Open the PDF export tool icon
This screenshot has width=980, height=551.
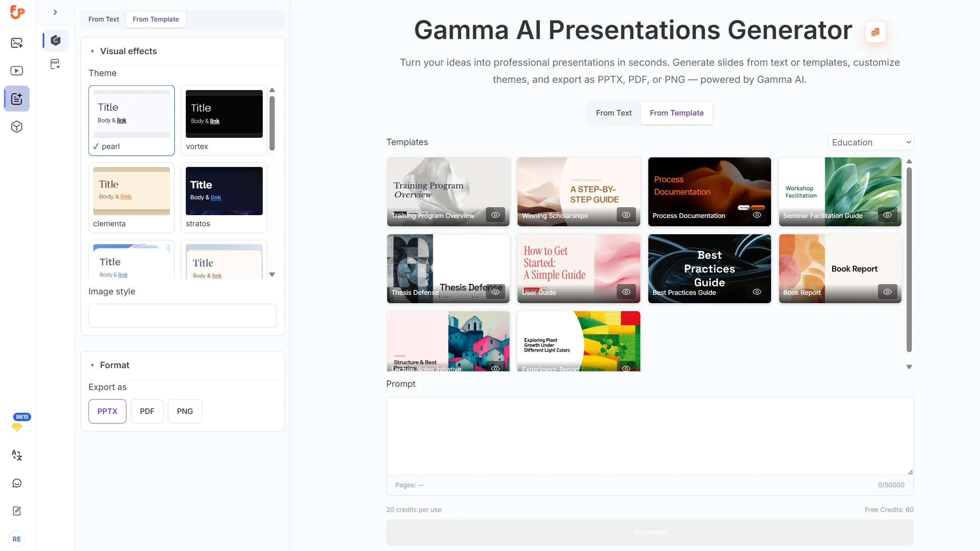pyautogui.click(x=55, y=64)
